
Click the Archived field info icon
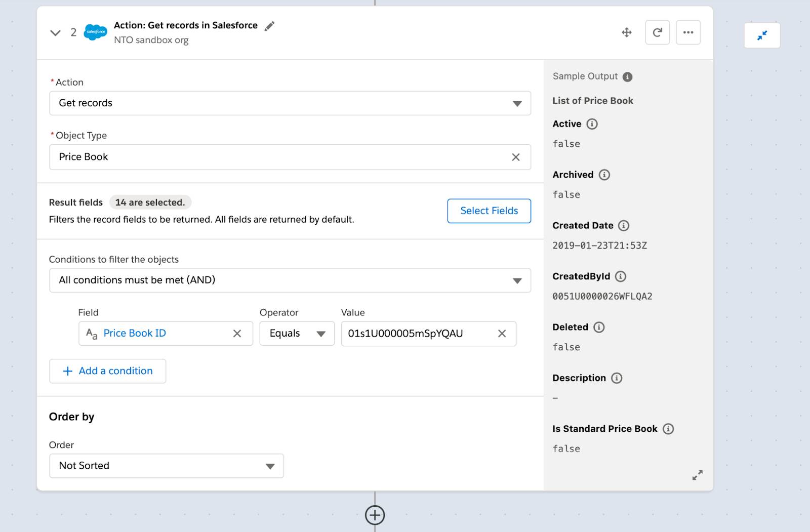[604, 175]
